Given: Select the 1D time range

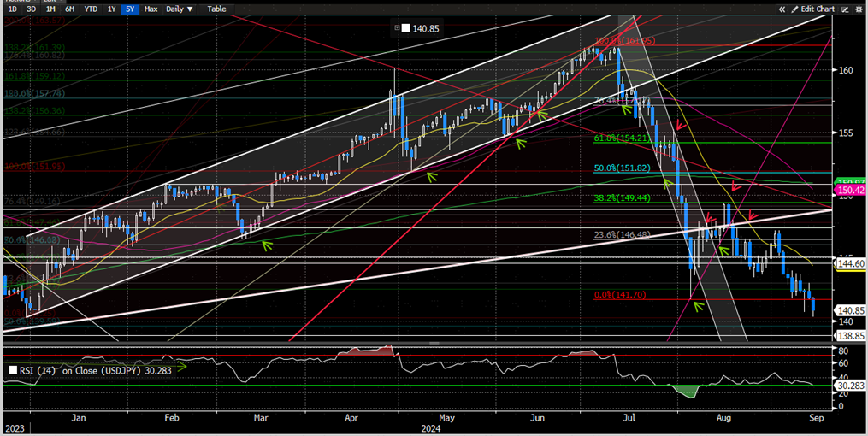Looking at the screenshot, I should 12,9.
